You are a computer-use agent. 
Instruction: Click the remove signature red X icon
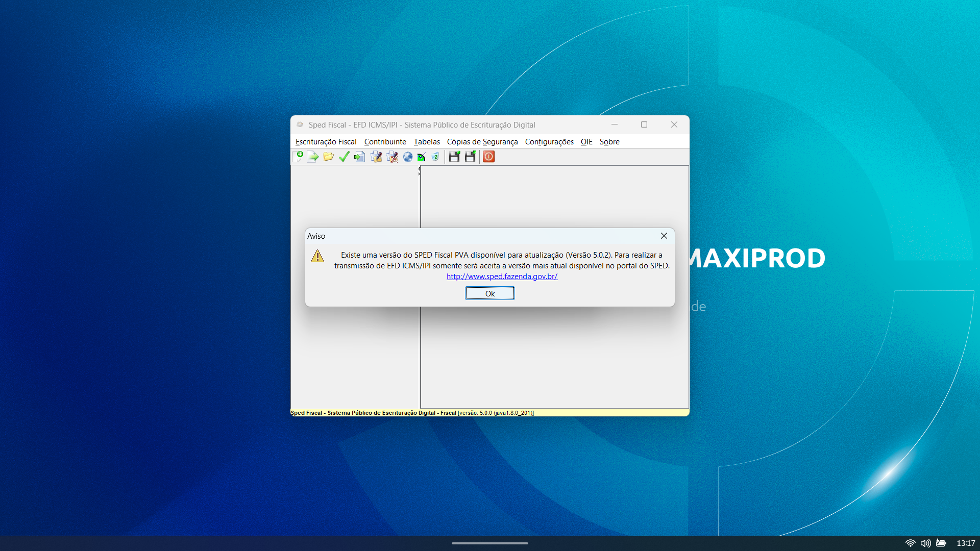click(392, 157)
